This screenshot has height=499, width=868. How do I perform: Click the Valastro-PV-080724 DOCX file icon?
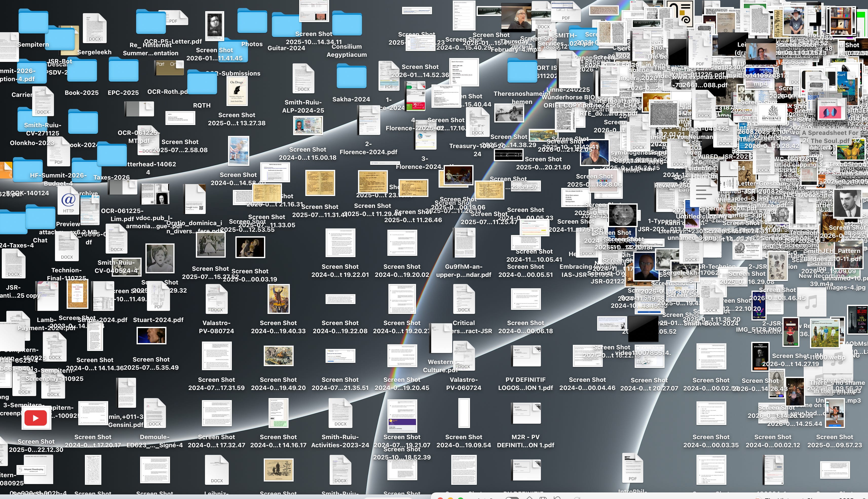[x=216, y=299]
